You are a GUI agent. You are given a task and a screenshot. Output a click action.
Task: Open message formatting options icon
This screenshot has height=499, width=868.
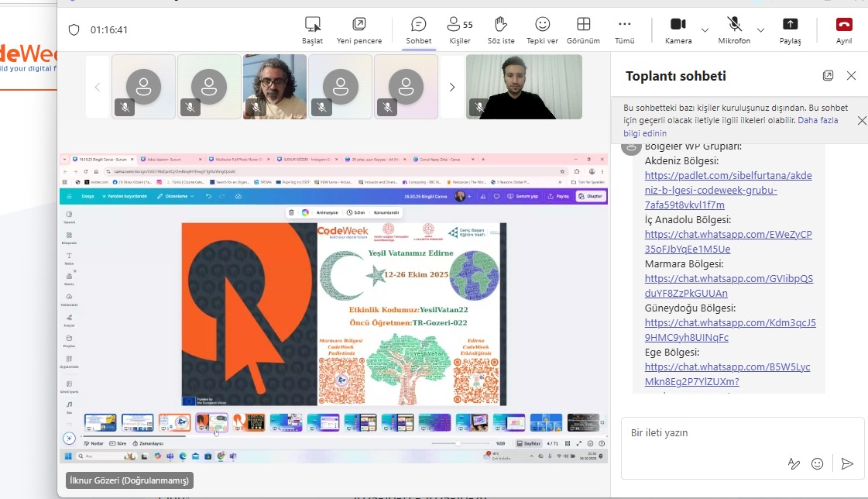click(x=794, y=464)
